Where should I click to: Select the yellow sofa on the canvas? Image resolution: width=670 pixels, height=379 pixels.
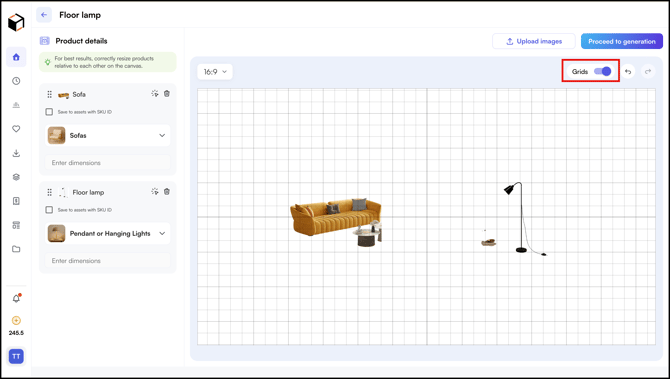[x=335, y=216]
